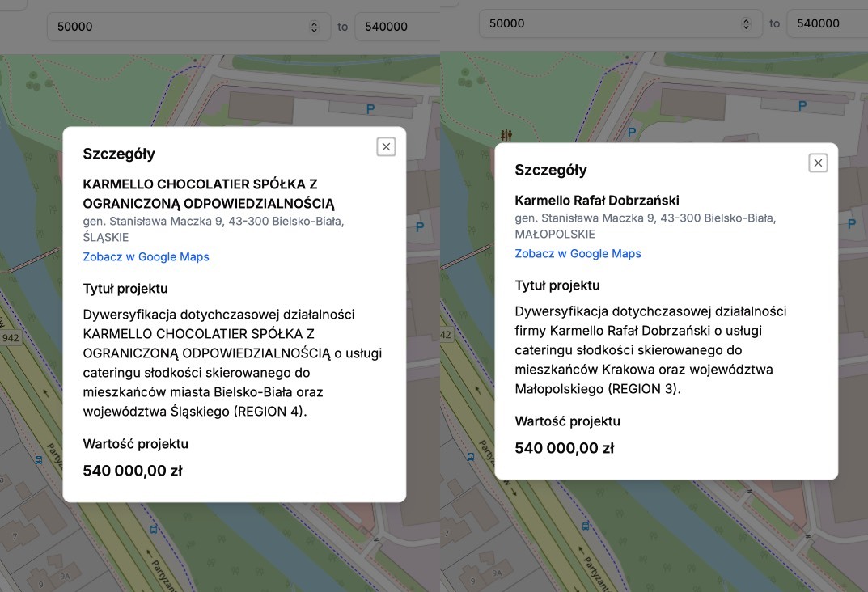Image resolution: width=868 pixels, height=592 pixels.
Task: Close the Karmello Rafał Dobrzański details dialog
Action: point(818,163)
